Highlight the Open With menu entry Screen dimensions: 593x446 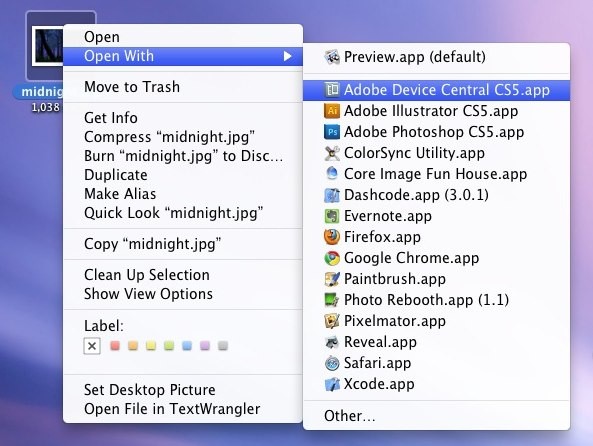point(183,56)
